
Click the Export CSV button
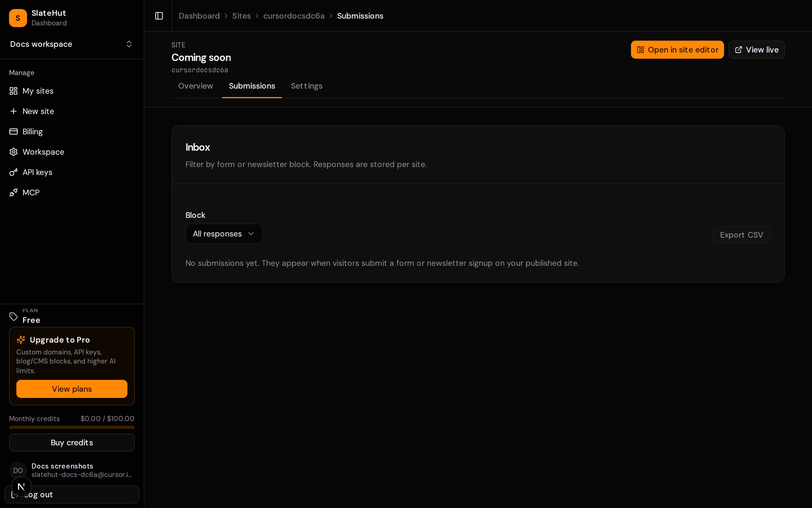coord(741,235)
